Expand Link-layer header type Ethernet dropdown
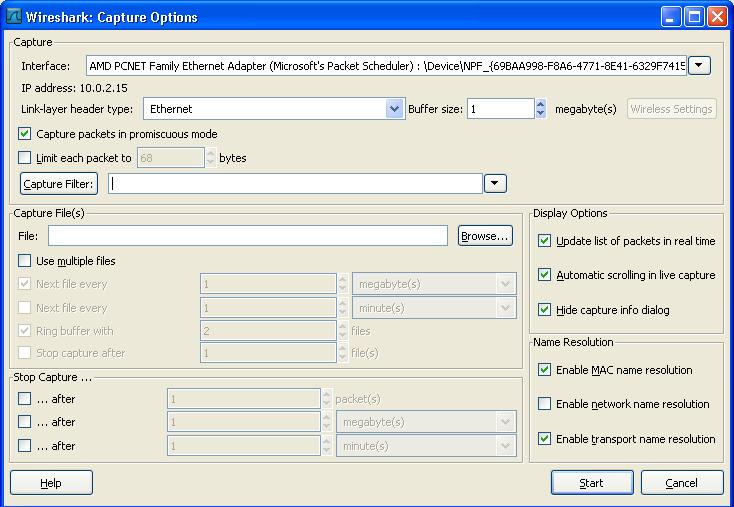This screenshot has height=507, width=734. (x=394, y=109)
